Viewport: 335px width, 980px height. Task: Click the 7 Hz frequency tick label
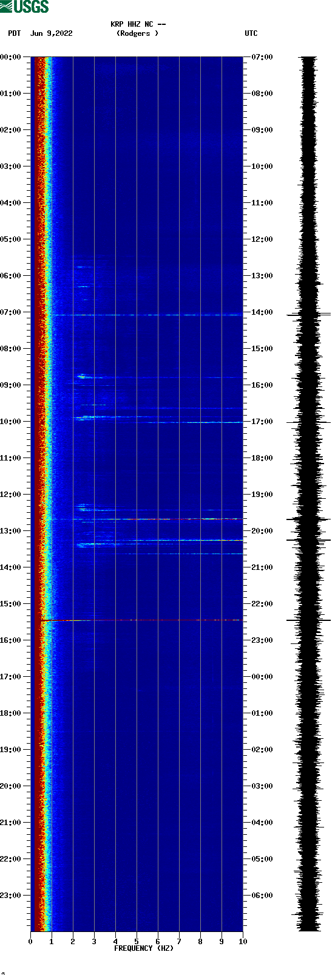179,942
